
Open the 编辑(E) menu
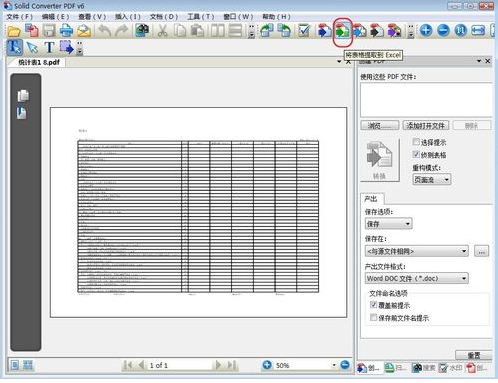55,17
